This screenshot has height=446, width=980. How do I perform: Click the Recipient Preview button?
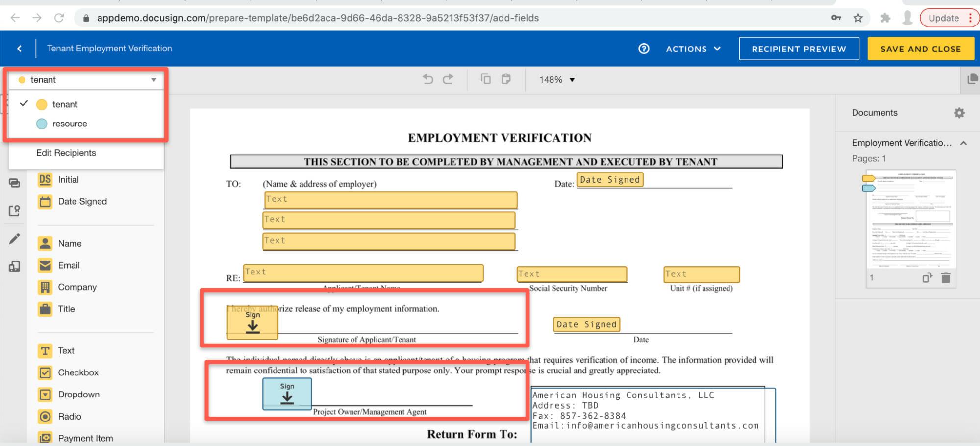799,49
